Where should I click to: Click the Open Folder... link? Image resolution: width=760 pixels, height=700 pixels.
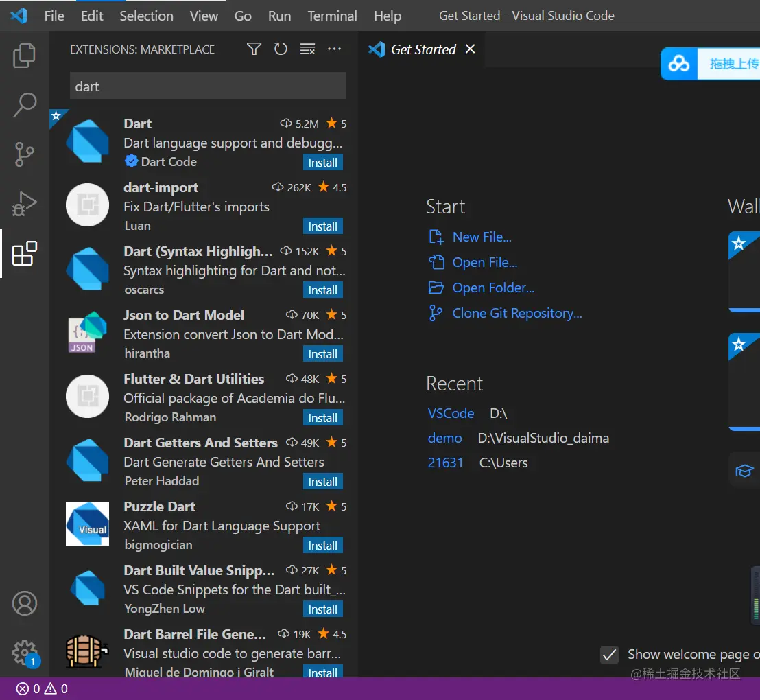(x=493, y=288)
